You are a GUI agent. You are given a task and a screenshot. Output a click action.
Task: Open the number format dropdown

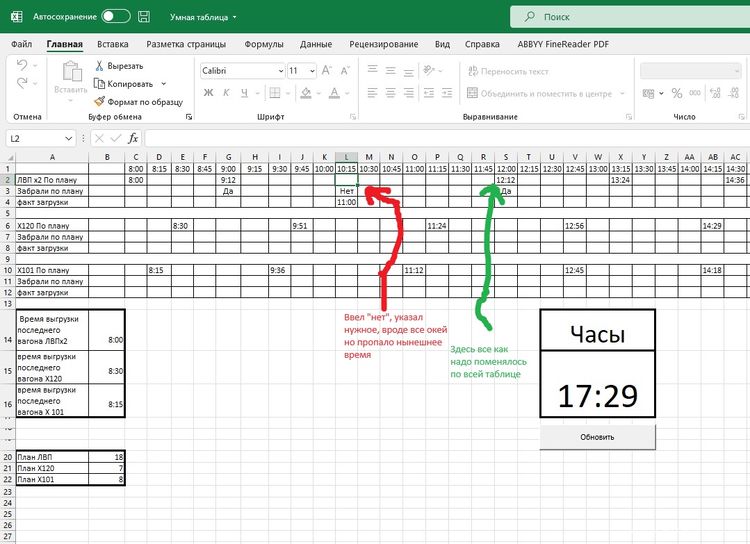tap(736, 71)
